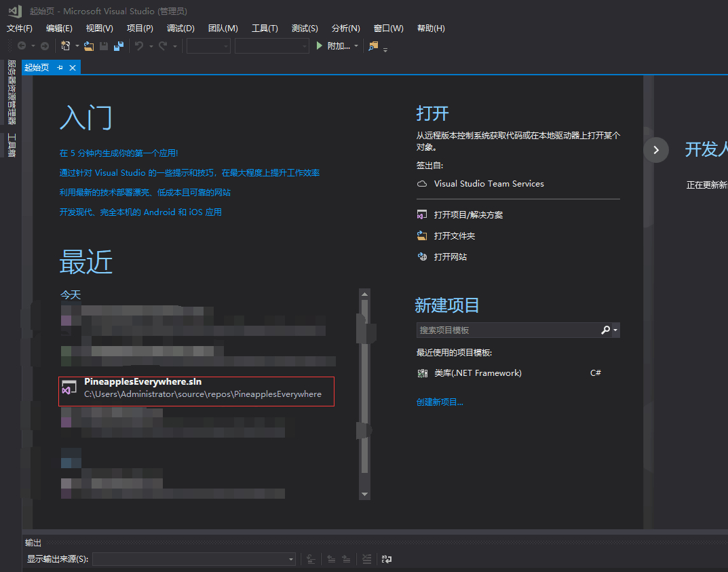Viewport: 728px width, 572px height.
Task: Click the New Project toolbar icon
Action: 65,45
